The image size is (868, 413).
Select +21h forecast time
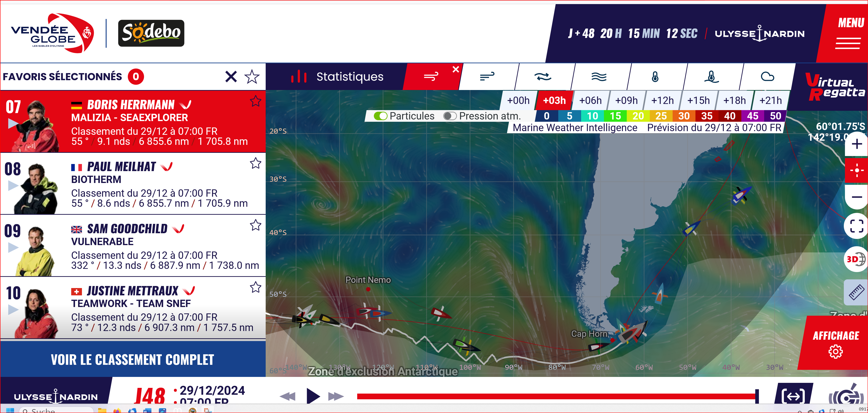771,101
